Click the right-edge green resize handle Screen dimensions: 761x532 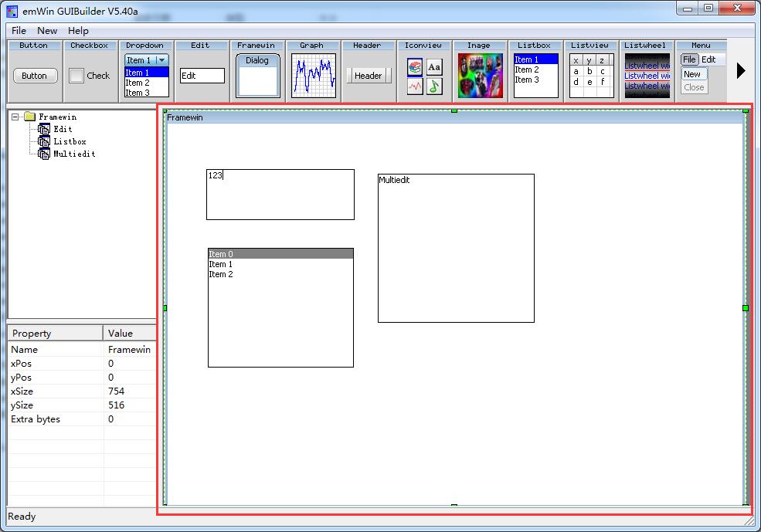click(x=746, y=308)
